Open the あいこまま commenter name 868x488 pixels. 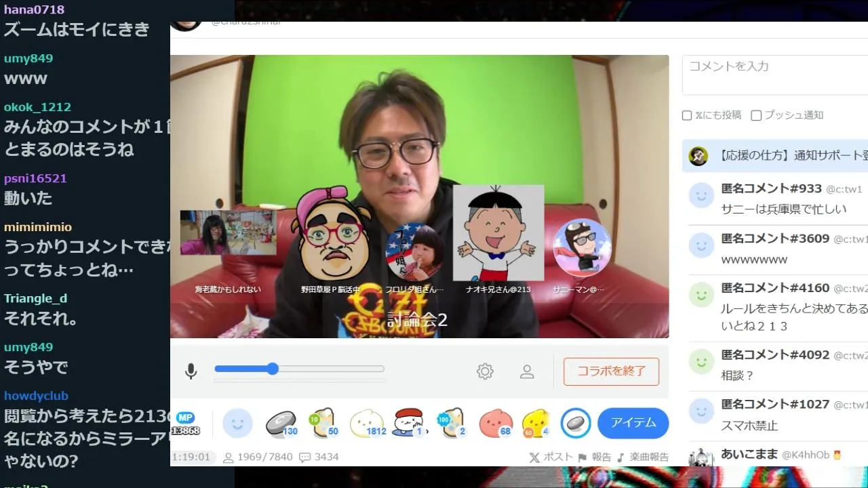click(749, 454)
